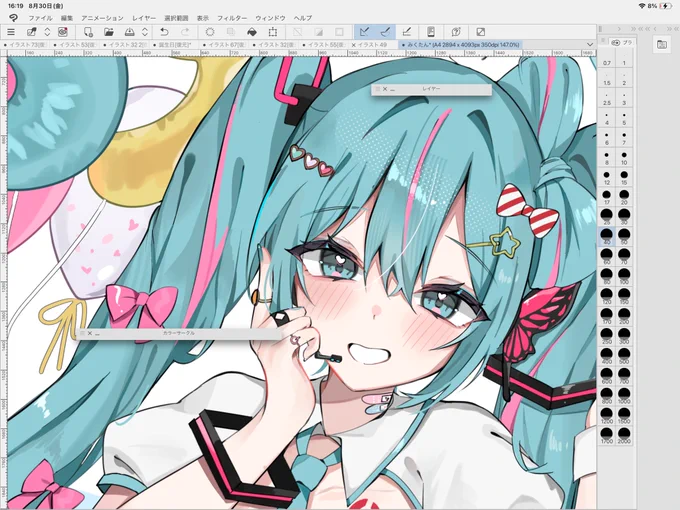The width and height of the screenshot is (680, 510).
Task: Select brush size 0.7
Action: tap(607, 60)
